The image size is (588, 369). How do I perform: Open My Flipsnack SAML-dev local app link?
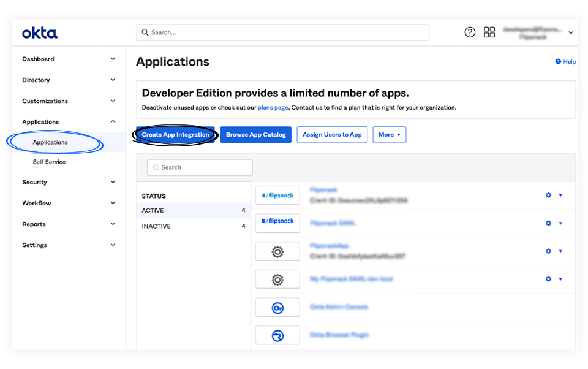[x=352, y=279]
